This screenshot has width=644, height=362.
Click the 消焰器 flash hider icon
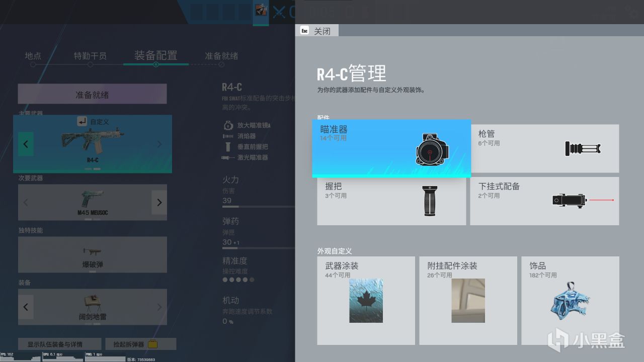click(228, 136)
